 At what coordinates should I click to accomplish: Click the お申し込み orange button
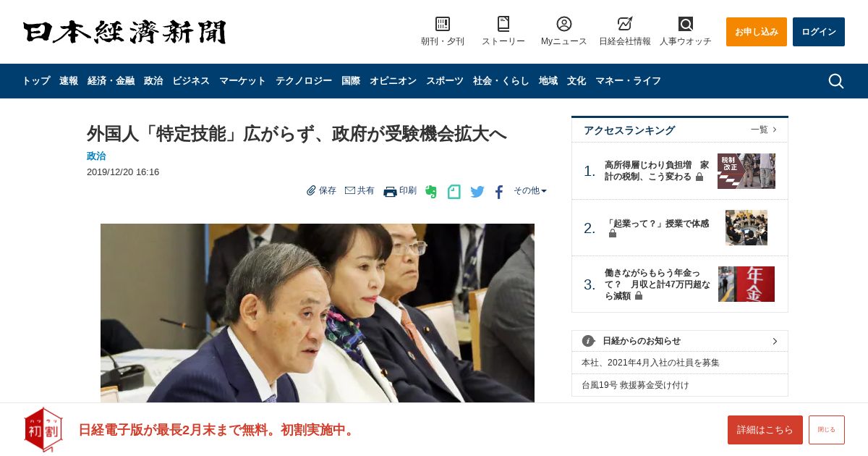point(757,32)
